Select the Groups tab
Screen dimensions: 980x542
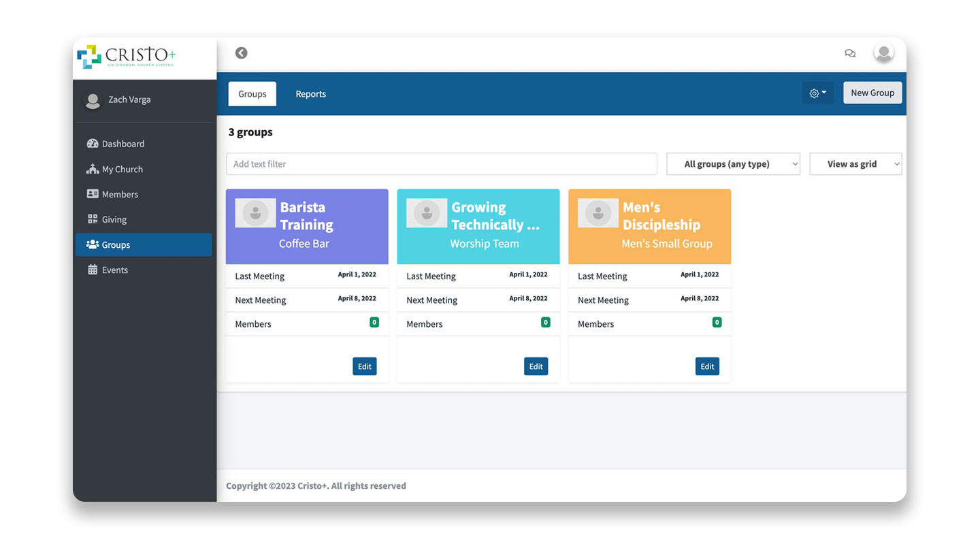[x=252, y=94]
